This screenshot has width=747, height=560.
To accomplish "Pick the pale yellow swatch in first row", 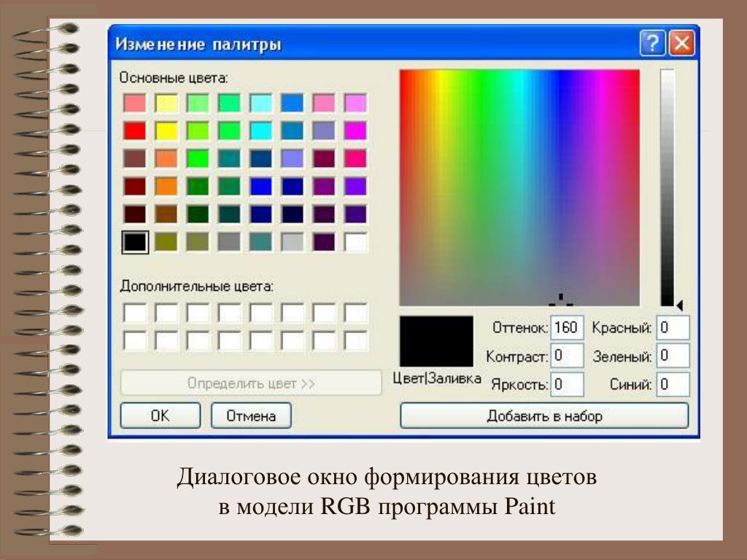I will coord(166,103).
